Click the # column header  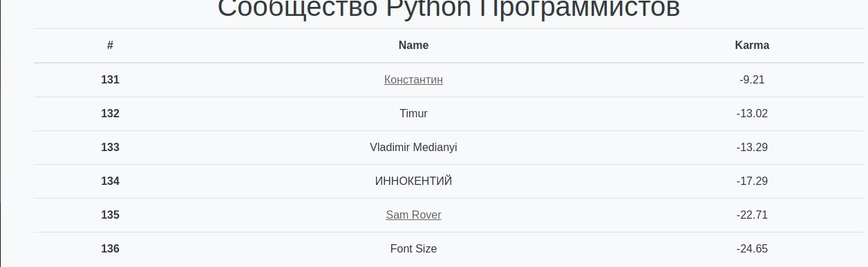(110, 46)
